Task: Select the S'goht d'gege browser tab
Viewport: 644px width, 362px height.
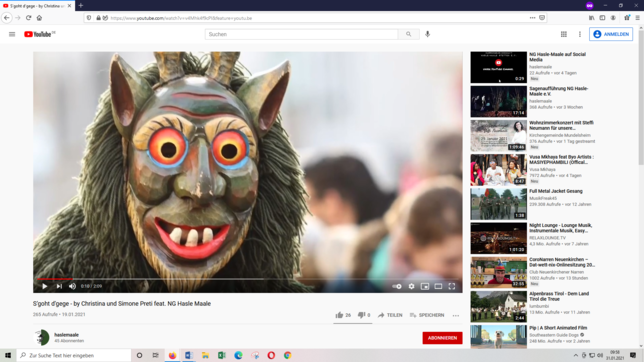Action: pyautogui.click(x=37, y=6)
